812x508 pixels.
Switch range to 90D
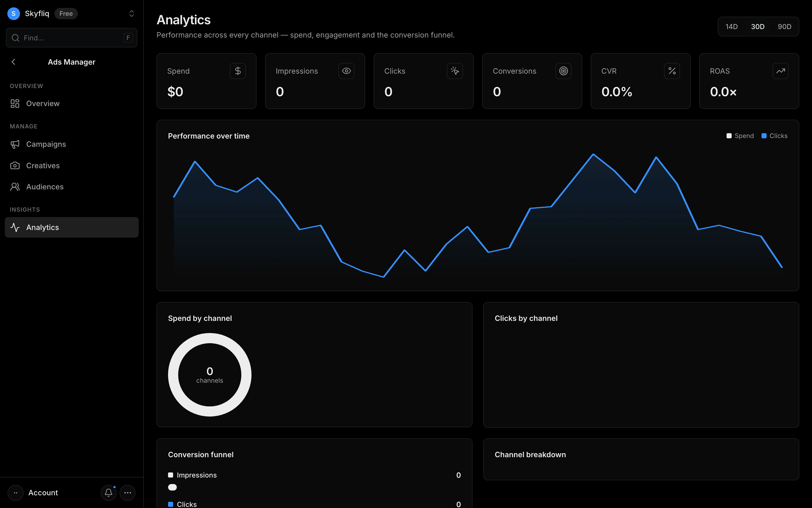(x=784, y=27)
